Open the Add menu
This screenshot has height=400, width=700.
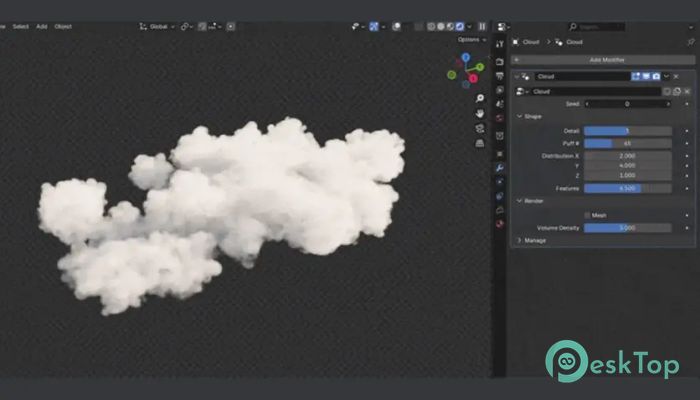42,26
